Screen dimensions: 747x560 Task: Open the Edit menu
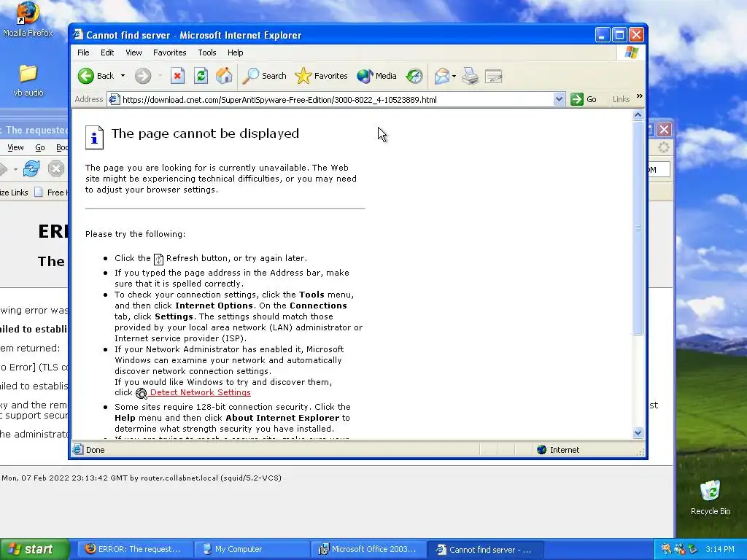point(107,52)
